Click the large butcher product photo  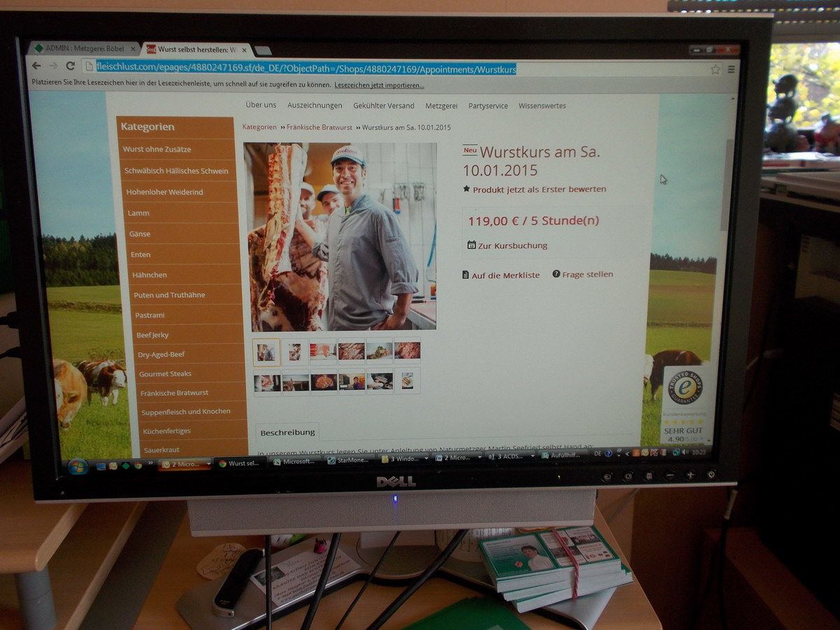coord(340,237)
